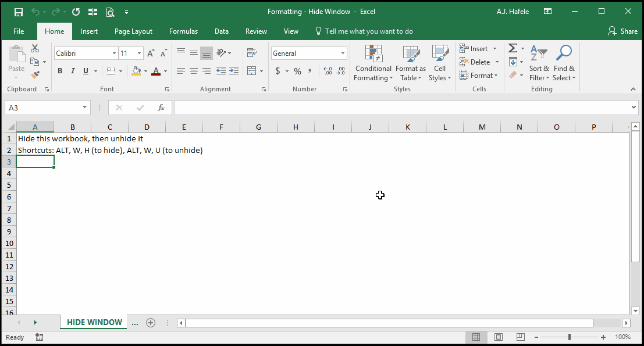Switch to the Formulas tab
The width and height of the screenshot is (644, 346).
tap(184, 31)
